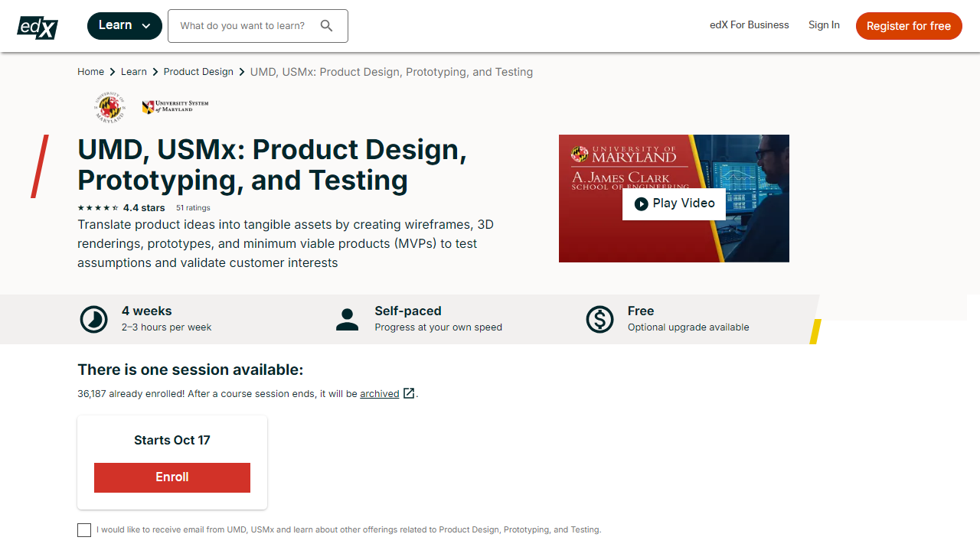Select 'Progress at your own speed' text
This screenshot has height=547, width=980.
click(x=439, y=327)
